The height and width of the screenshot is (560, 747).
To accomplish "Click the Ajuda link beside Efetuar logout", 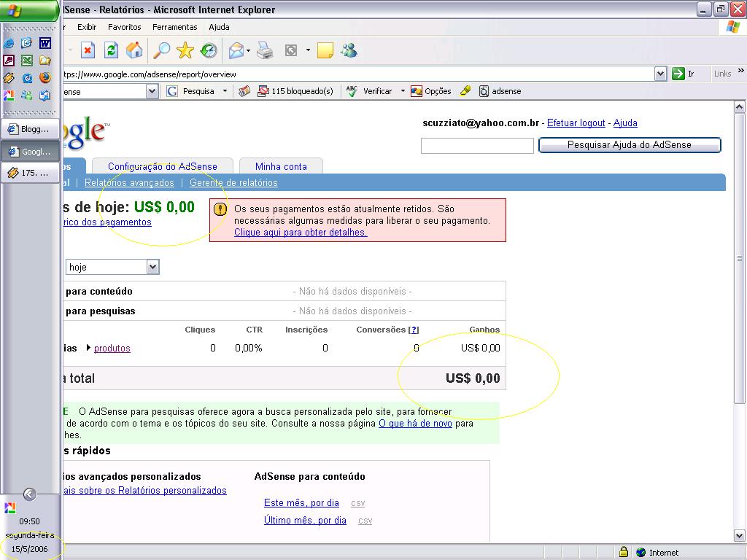I will (625, 122).
